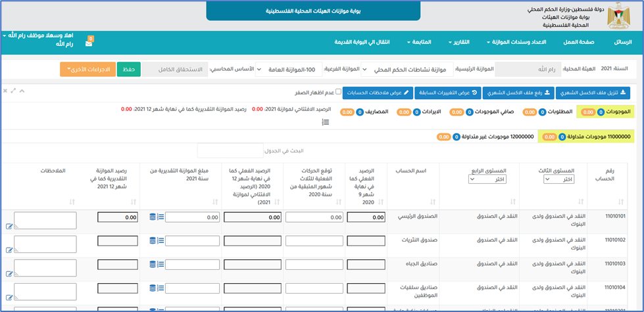This screenshot has height=312, width=644.
Task: Switch to المطلوبات tab
Action: coord(547,112)
